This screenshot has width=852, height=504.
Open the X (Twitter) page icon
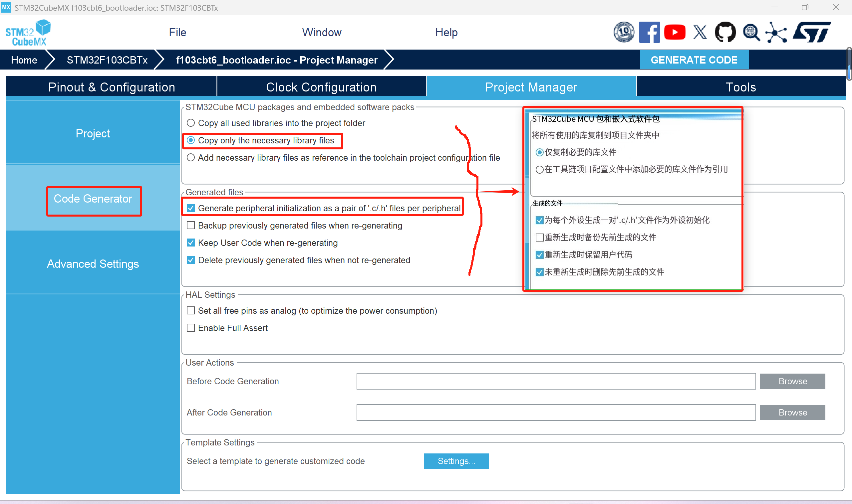click(700, 32)
